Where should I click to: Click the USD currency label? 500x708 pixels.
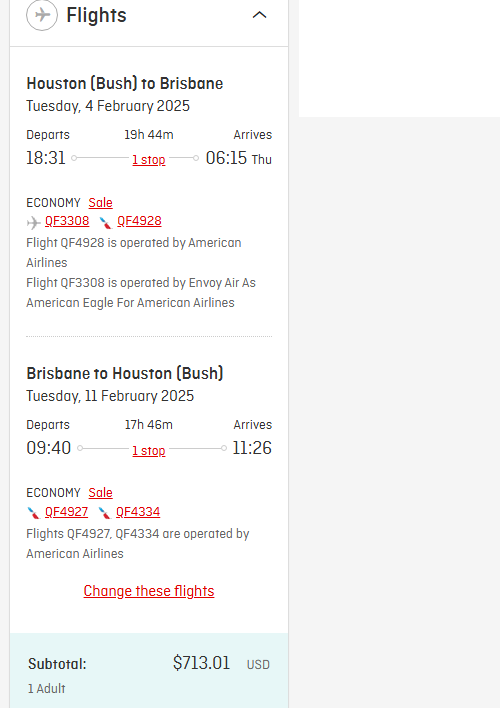click(258, 665)
